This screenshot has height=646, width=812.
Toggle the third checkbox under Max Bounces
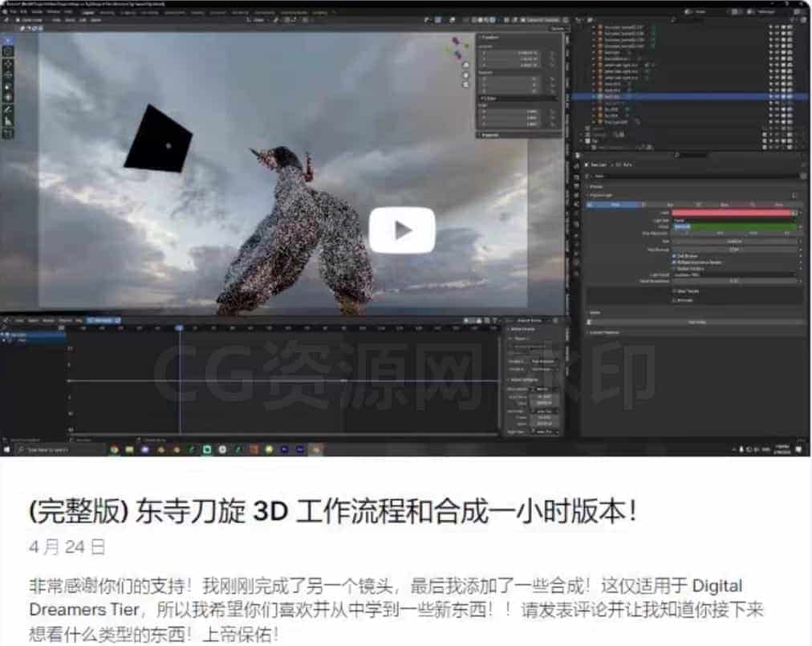[x=674, y=268]
